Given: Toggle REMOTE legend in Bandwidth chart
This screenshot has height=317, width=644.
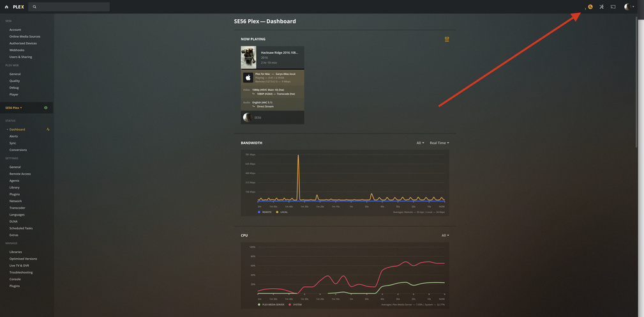Looking at the screenshot, I should (x=264, y=212).
